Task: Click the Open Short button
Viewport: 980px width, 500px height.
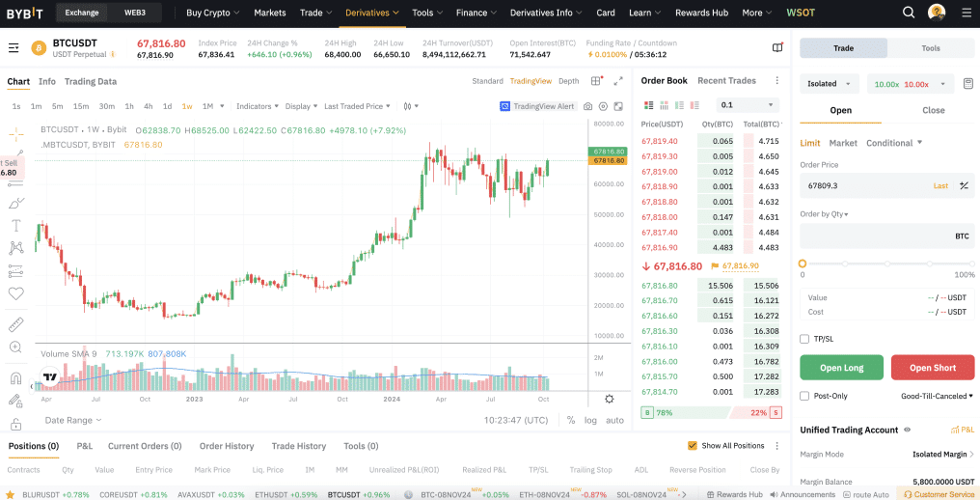Action: 933,368
